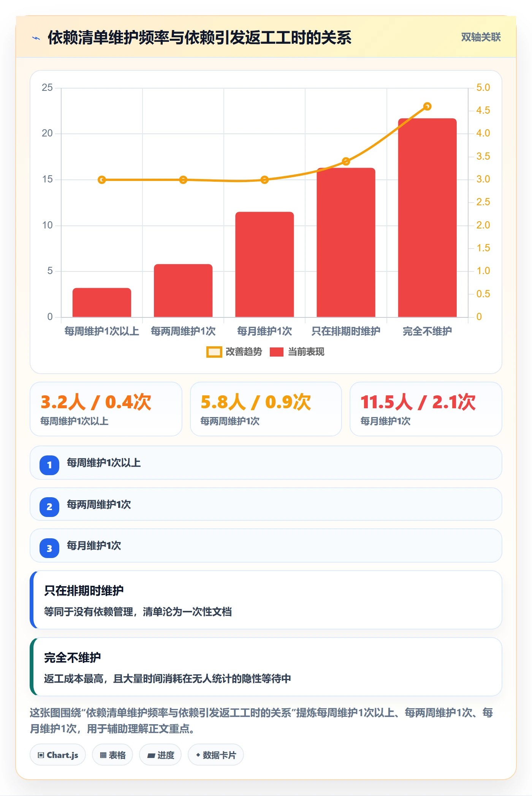Click the text 返工成本最高，且大量时间消耗在无人统计的隐性等待中
532x796 pixels.
pyautogui.click(x=168, y=679)
